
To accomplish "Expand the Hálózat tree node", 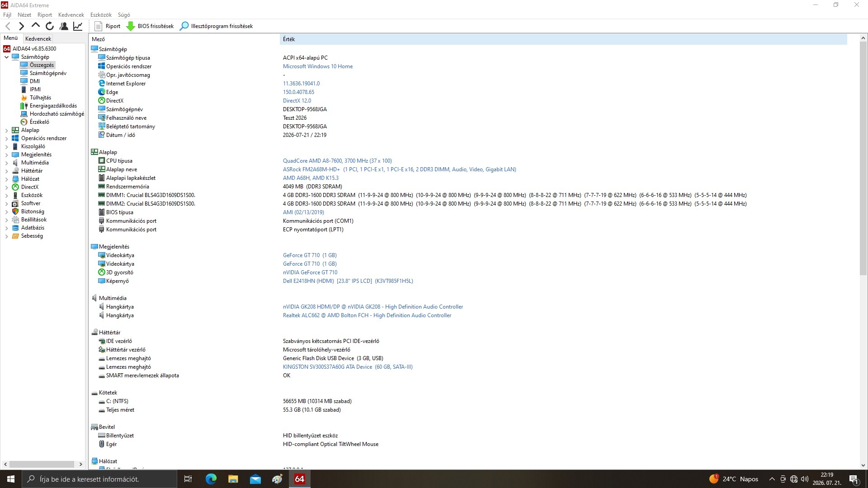I will (6, 179).
